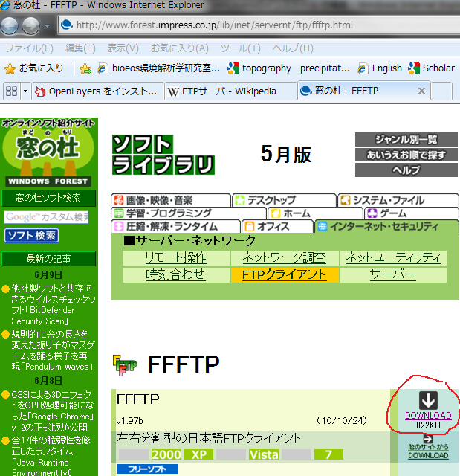Viewport: 460px width, 476px height.
Task: Click the browser Forward arrow button
Action: (x=31, y=25)
